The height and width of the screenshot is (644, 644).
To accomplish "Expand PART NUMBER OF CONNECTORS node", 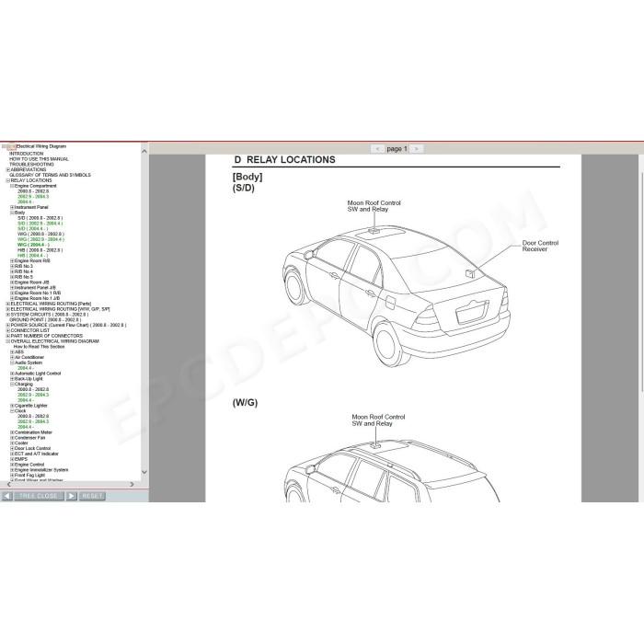I will pos(7,336).
